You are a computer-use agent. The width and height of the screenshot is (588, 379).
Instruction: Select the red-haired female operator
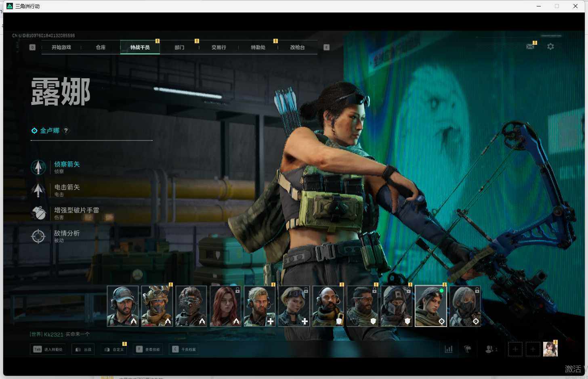click(226, 306)
